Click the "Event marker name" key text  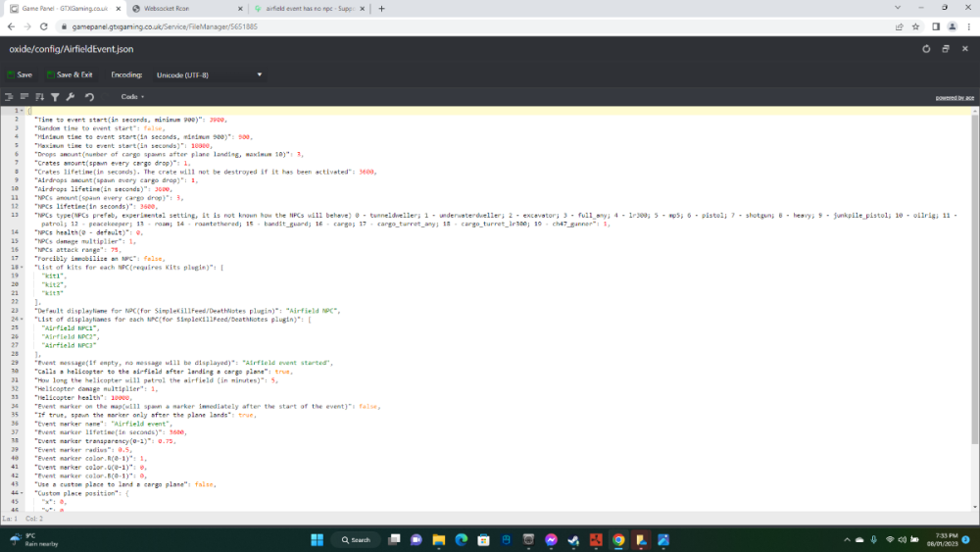[70, 424]
